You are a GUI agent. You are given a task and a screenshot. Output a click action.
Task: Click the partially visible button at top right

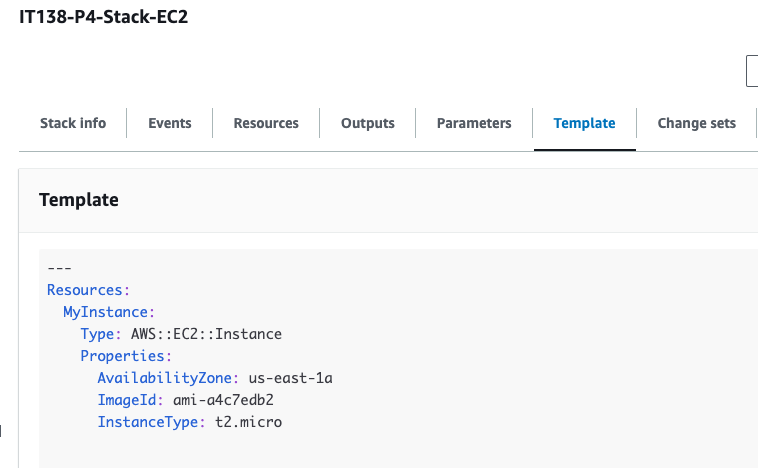pyautogui.click(x=751, y=71)
